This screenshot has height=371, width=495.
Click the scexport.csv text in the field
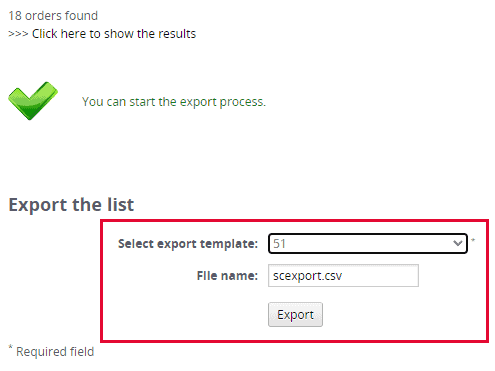(307, 276)
